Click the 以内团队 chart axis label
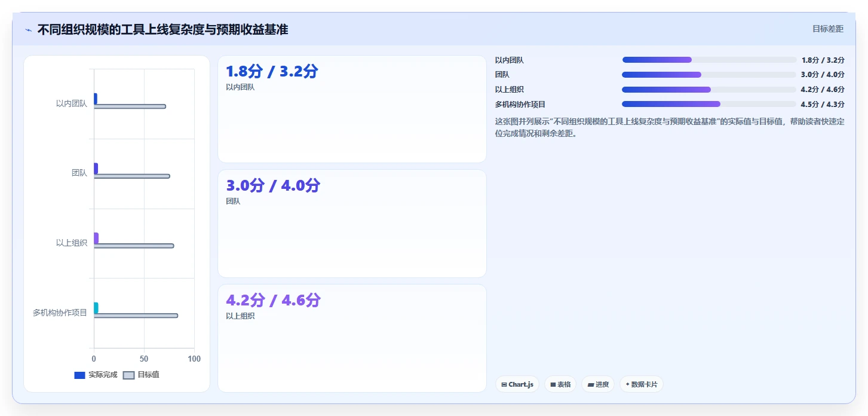The width and height of the screenshot is (868, 416). coord(71,103)
